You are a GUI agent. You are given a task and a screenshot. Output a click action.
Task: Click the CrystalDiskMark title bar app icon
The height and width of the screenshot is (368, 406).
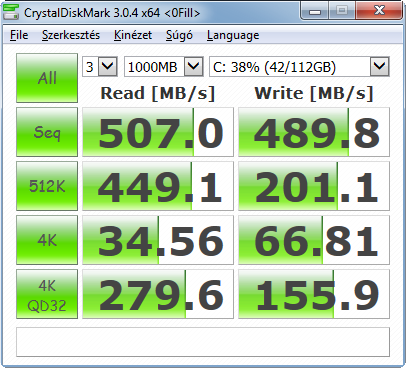tap(11, 12)
